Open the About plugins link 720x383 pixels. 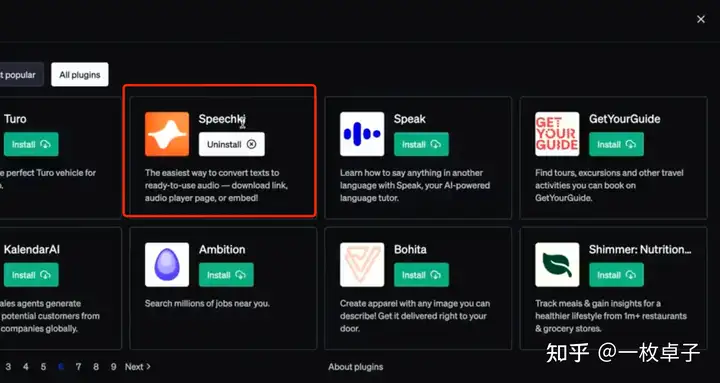[x=355, y=366]
